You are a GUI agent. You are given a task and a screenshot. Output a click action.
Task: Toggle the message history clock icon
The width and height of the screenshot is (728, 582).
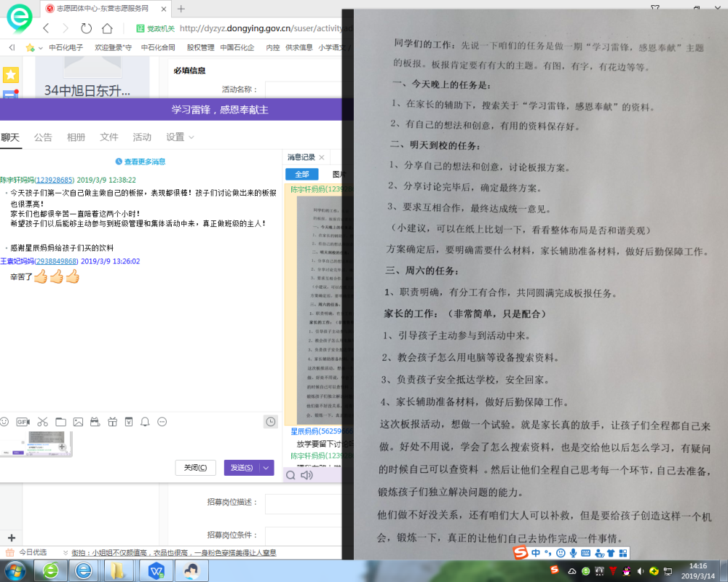271,422
